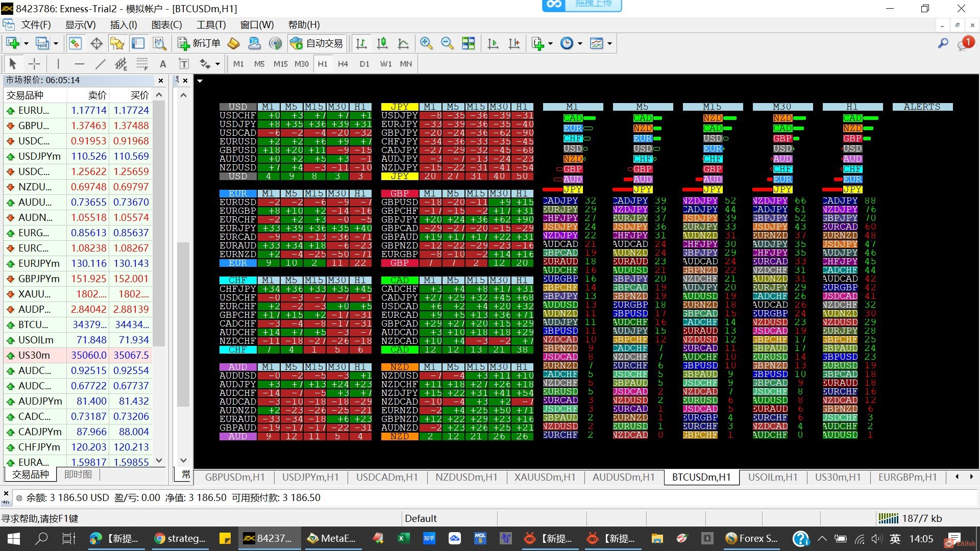This screenshot has width=980, height=551.
Task: Open the search magnifier icon
Action: (x=943, y=43)
